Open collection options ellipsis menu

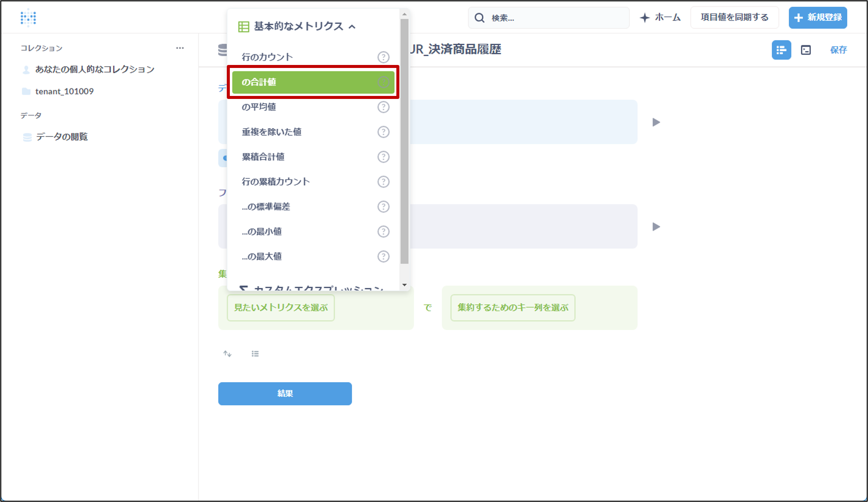[x=180, y=48]
